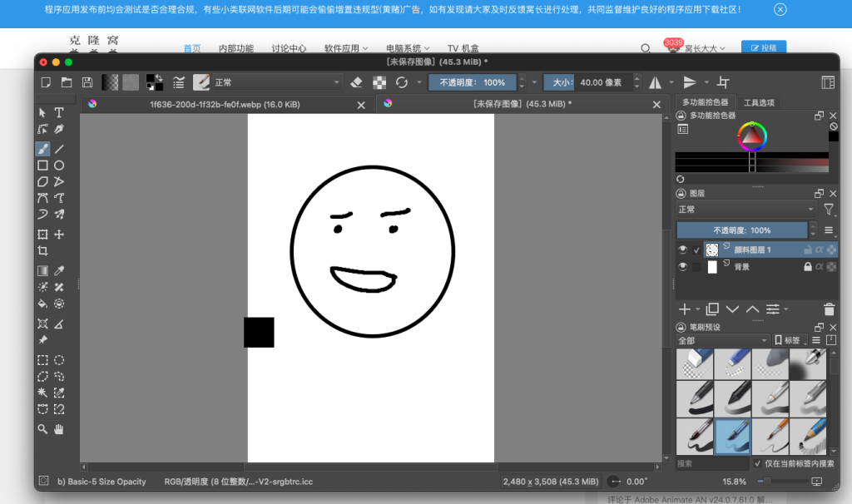
Task: Choose workspace icon at toolbar right
Action: (x=828, y=82)
